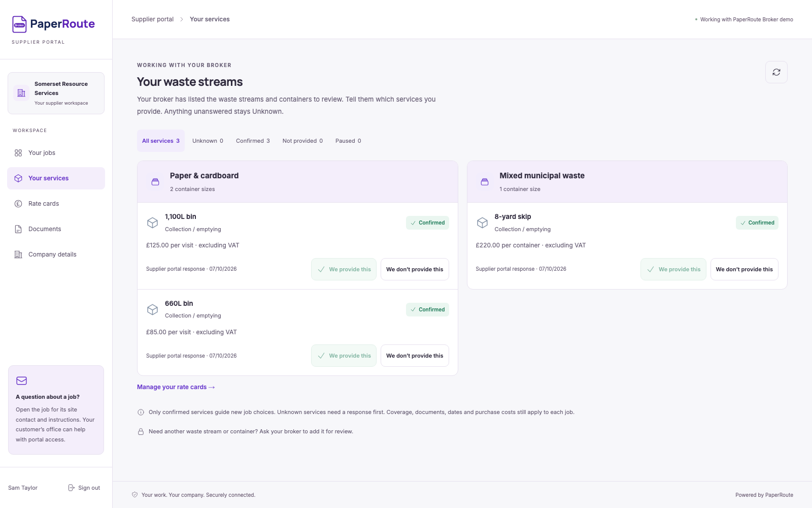
Task: Open Your jobs via grid icon
Action: click(18, 153)
